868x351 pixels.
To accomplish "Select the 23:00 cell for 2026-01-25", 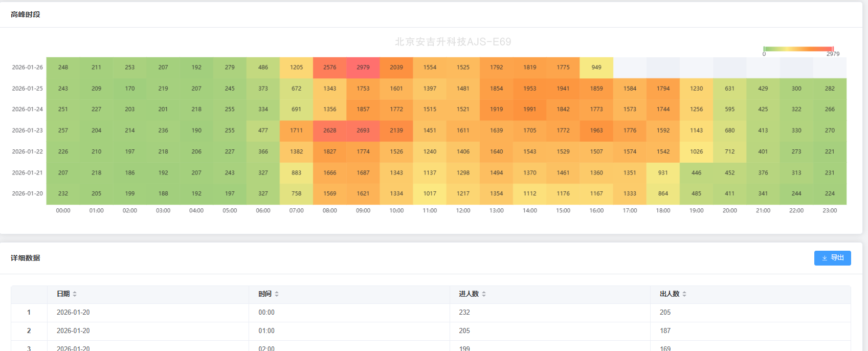I will click(830, 89).
